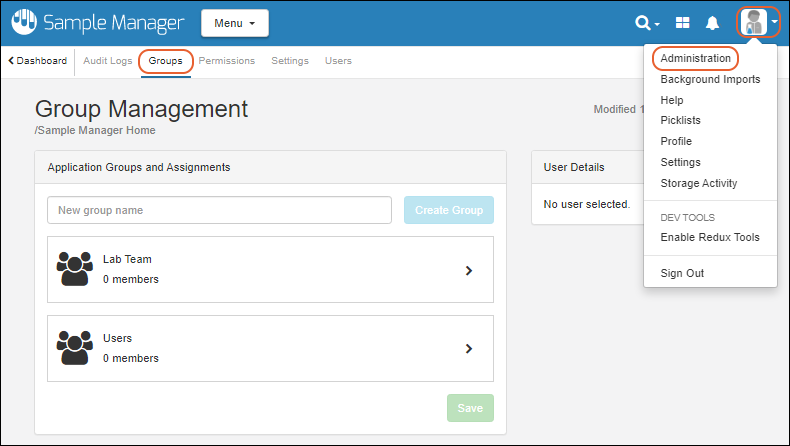790x446 pixels.
Task: Switch to the Permissions tab
Action: click(227, 61)
